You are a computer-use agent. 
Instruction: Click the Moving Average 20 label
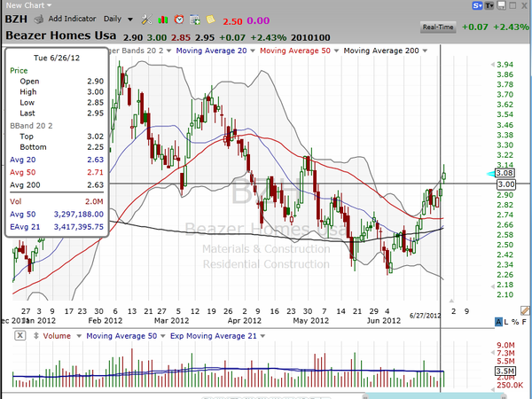211,51
